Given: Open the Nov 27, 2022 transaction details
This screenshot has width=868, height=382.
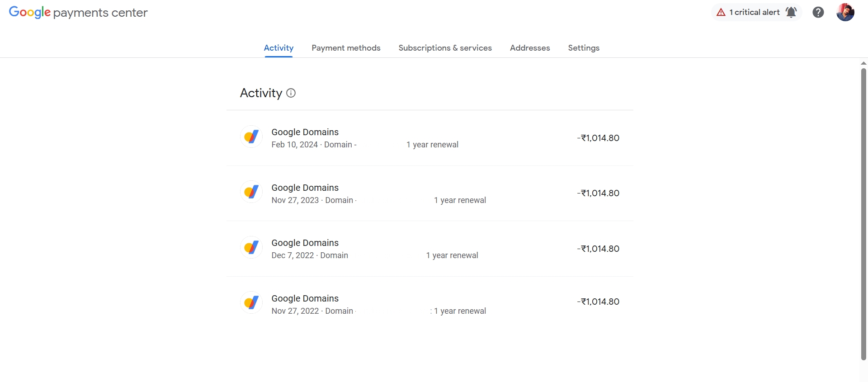Looking at the screenshot, I should [x=429, y=304].
